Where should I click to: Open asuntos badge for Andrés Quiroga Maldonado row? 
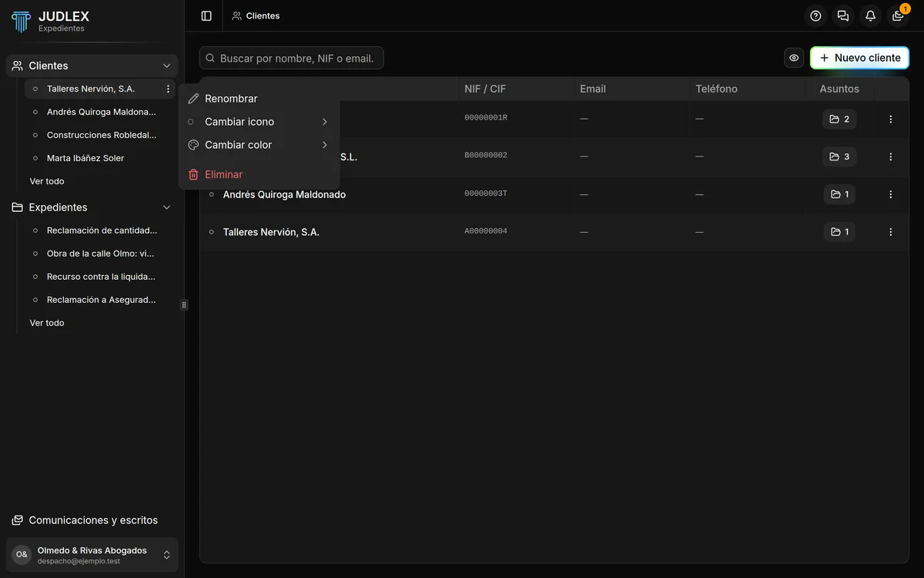[x=839, y=194]
